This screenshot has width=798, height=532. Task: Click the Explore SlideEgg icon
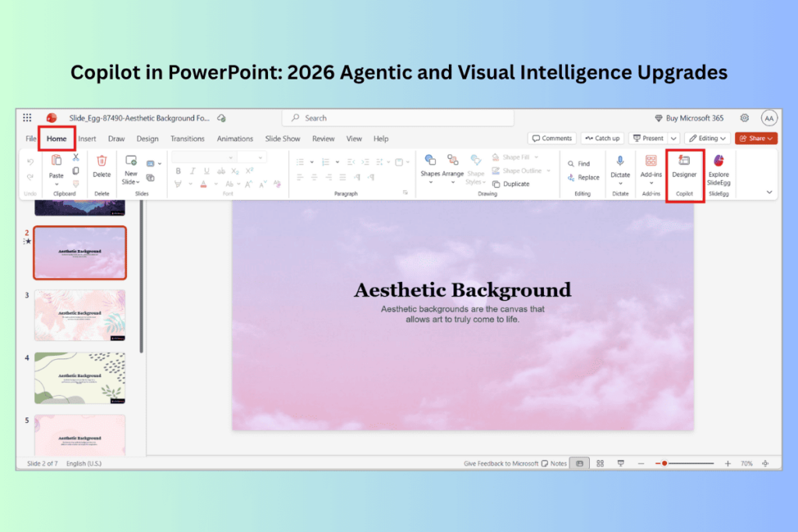719,160
